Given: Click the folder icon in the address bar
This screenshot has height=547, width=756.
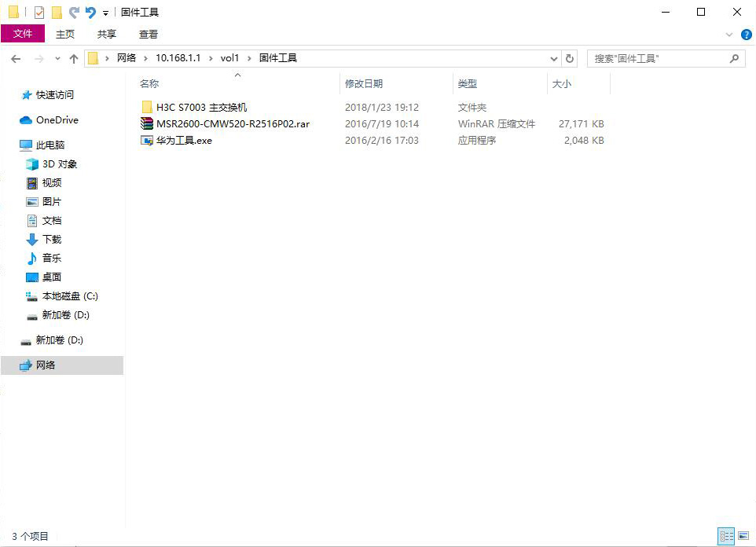Looking at the screenshot, I should tap(93, 57).
